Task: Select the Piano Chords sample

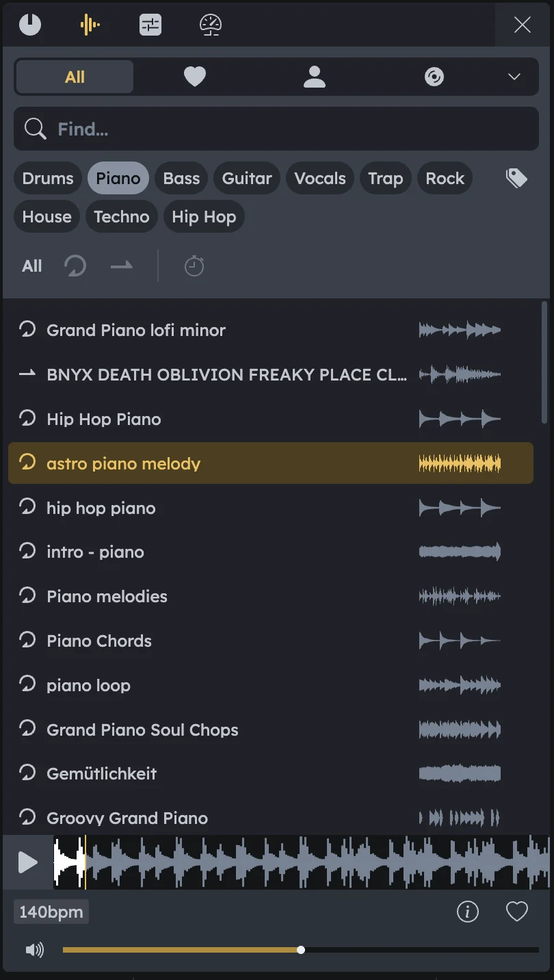Action: [x=99, y=641]
